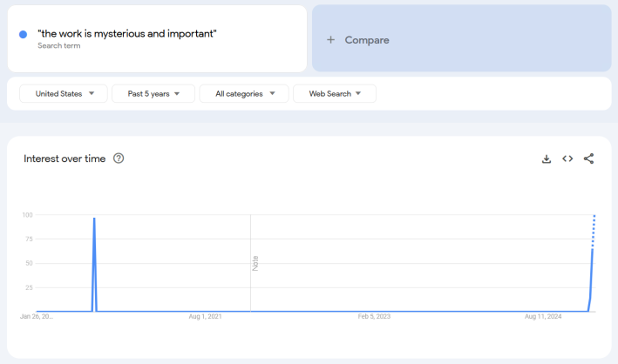Add a comparison term via Compare

click(461, 38)
